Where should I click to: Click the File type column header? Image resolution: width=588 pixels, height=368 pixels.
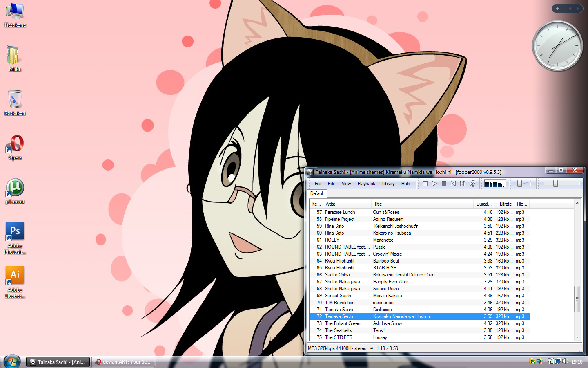(x=522, y=204)
